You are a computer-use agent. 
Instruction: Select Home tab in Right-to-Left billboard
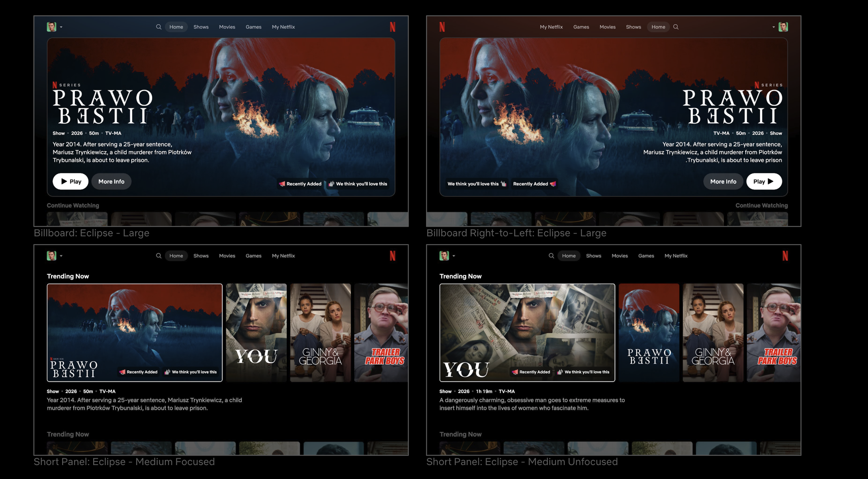(x=658, y=27)
